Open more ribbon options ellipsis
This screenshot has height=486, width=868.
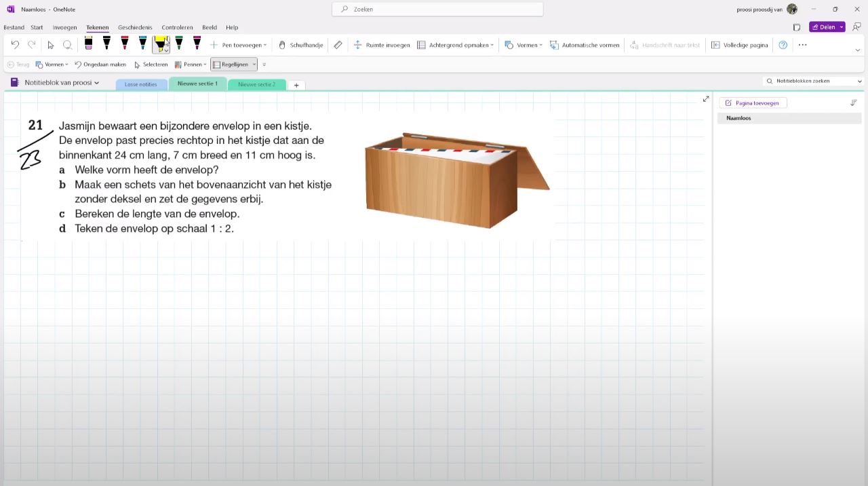click(x=802, y=45)
